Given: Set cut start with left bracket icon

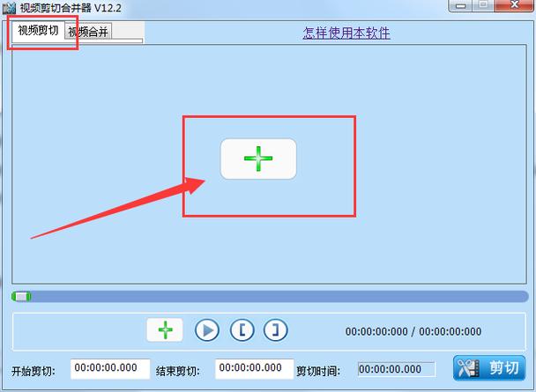Looking at the screenshot, I should (242, 330).
